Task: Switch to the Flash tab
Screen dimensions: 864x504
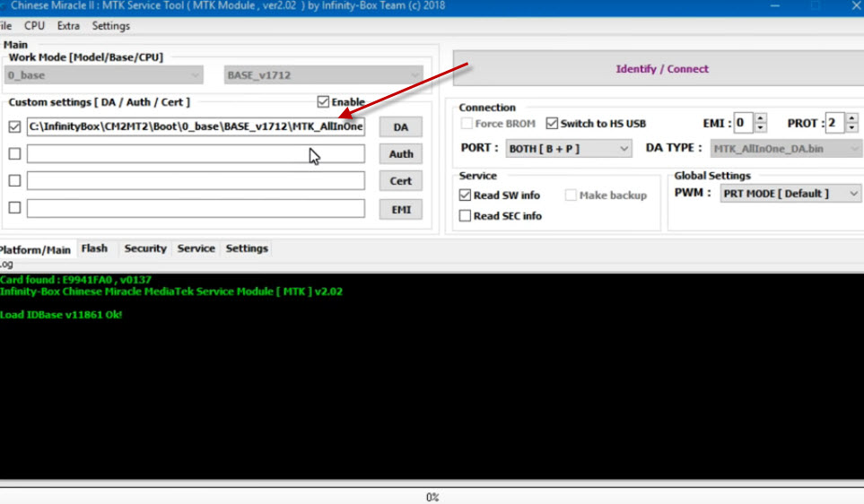Action: 94,248
